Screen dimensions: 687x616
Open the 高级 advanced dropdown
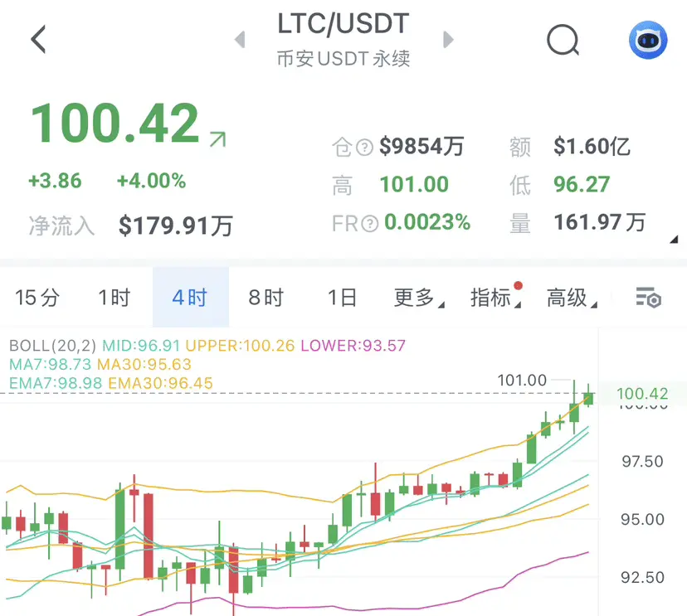tap(572, 298)
